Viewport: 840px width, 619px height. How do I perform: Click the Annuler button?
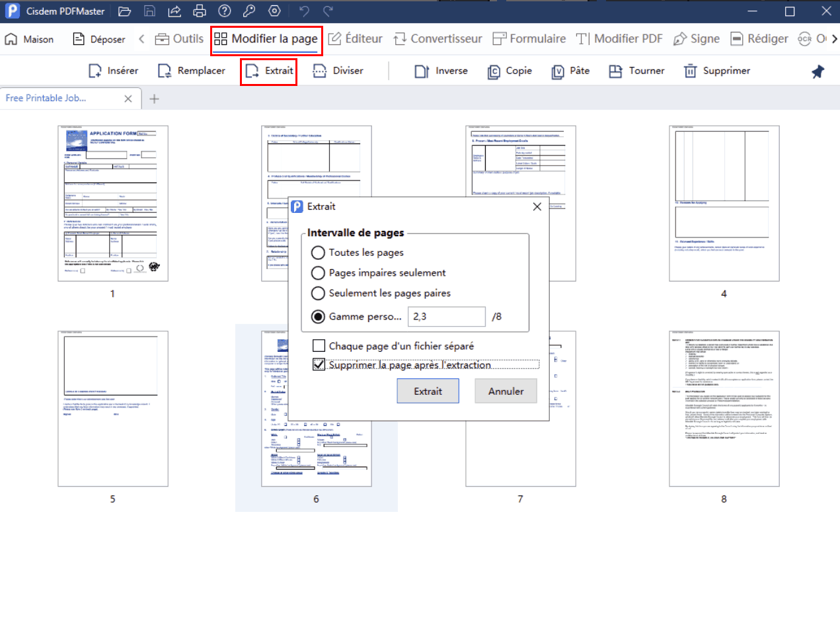coord(506,391)
